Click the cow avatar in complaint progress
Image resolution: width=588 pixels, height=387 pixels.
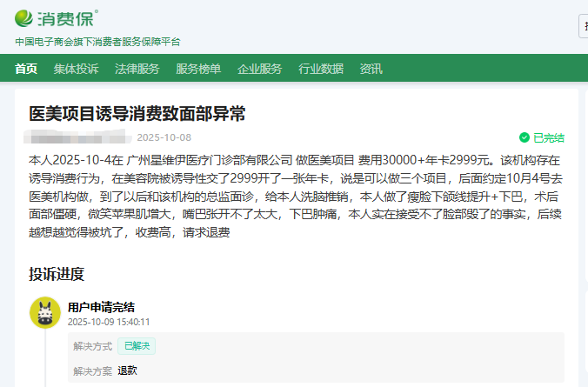click(x=44, y=313)
